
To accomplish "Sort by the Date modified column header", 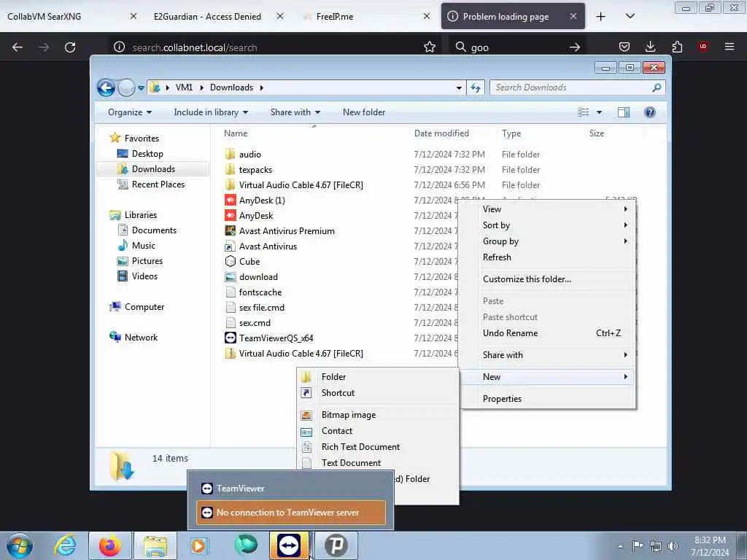I will 441,133.
